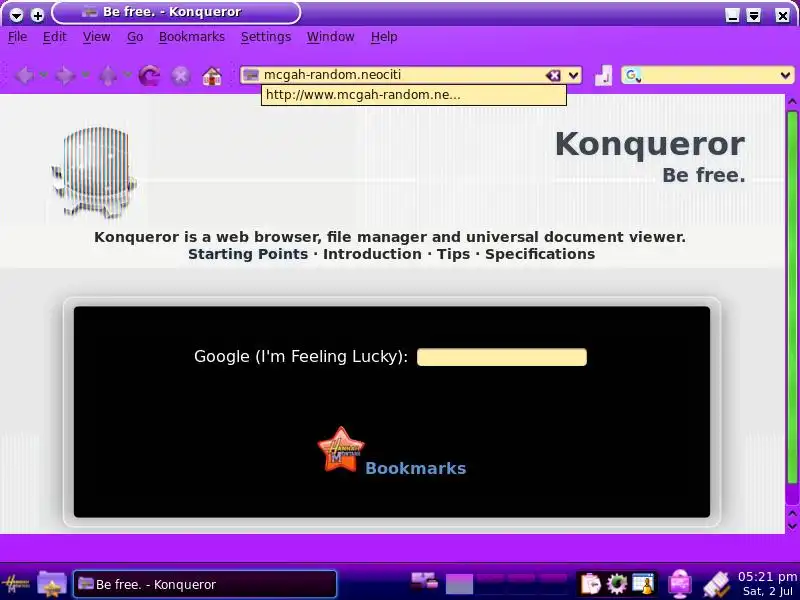Open the search bar dropdown arrow
800x600 pixels.
click(x=785, y=76)
